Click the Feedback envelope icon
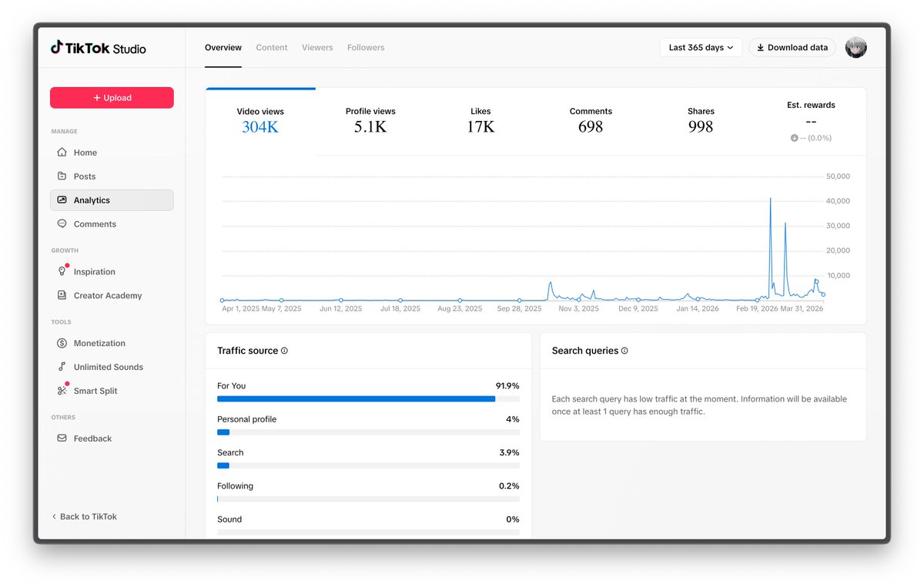The width and height of the screenshot is (924, 588). pos(62,438)
